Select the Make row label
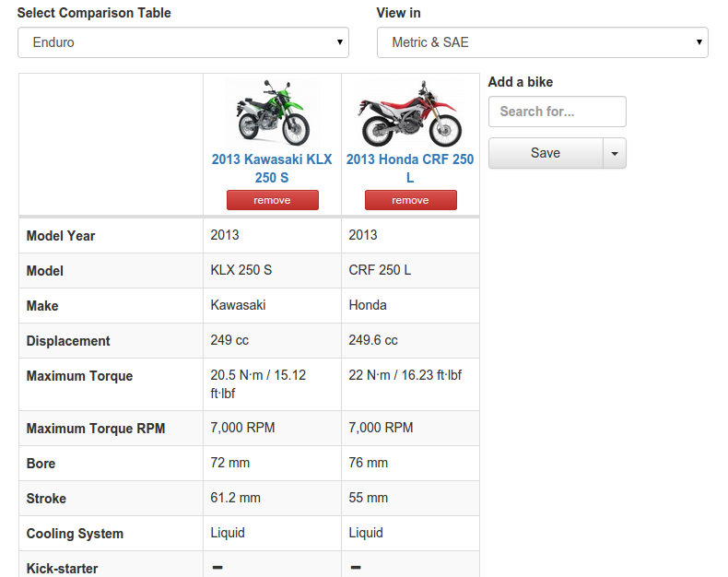This screenshot has width=728, height=577. click(42, 306)
